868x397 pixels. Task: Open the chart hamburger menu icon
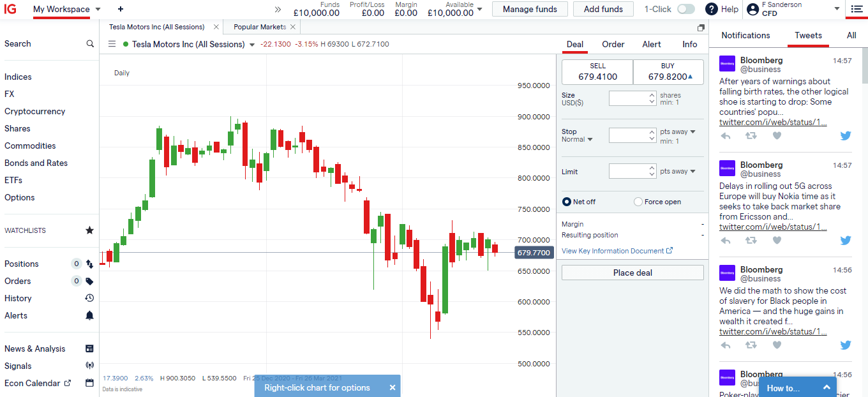click(x=112, y=44)
